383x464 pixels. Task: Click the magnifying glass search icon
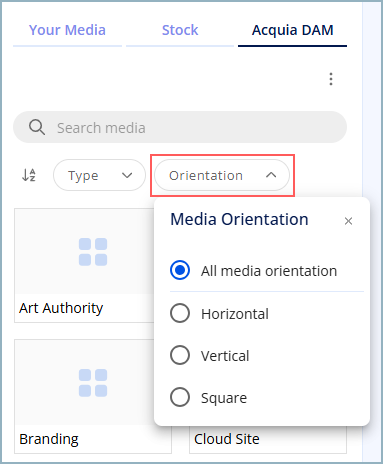coord(37,127)
